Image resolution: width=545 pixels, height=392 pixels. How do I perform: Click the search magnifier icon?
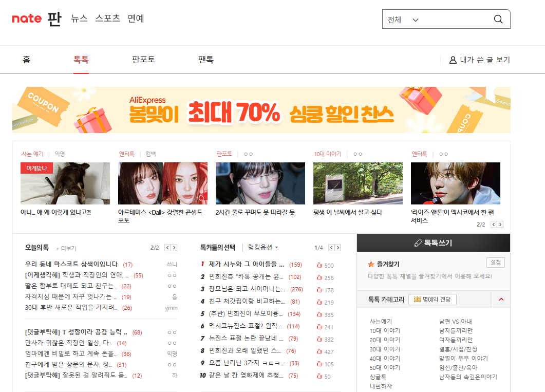pos(498,19)
